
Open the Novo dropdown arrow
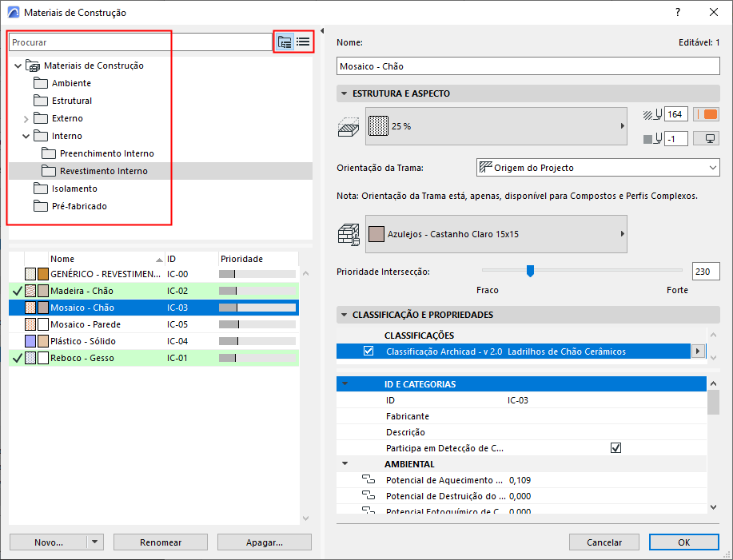tap(95, 542)
